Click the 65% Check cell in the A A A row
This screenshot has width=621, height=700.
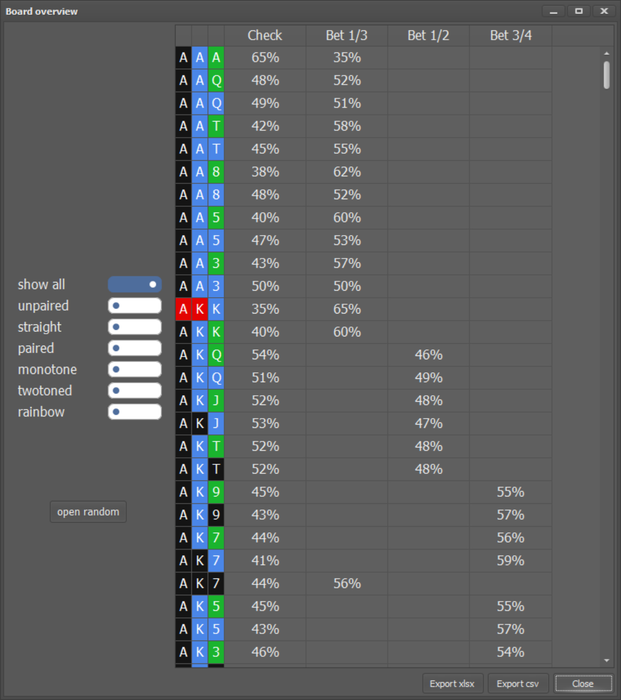[265, 58]
